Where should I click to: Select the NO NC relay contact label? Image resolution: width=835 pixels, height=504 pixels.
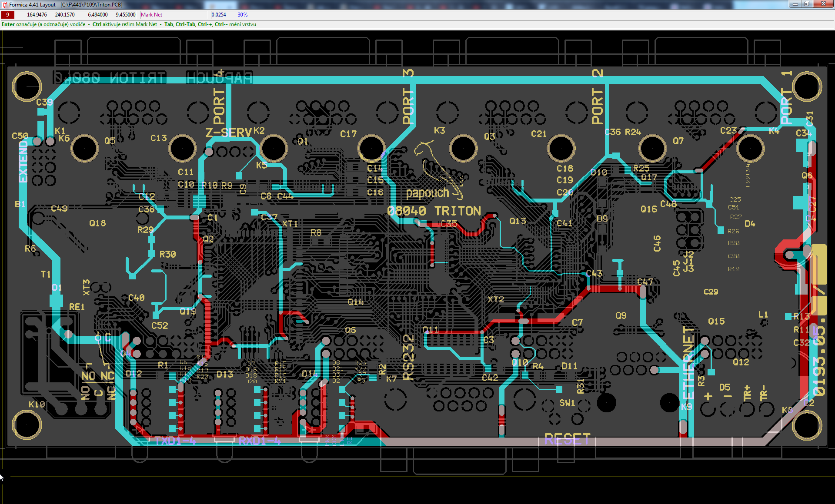pos(98,376)
